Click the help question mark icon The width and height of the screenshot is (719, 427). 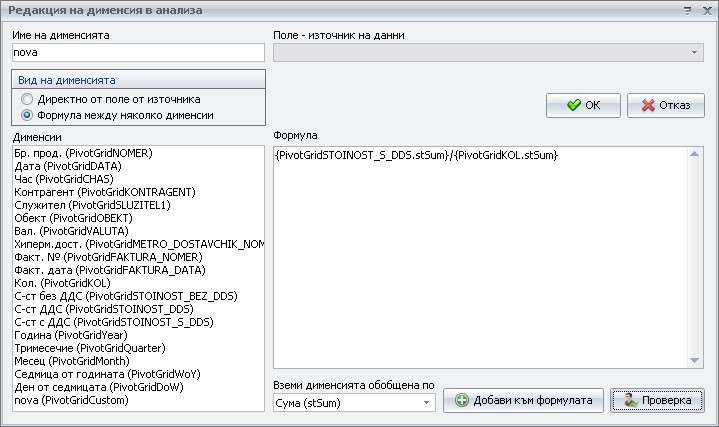pos(687,11)
